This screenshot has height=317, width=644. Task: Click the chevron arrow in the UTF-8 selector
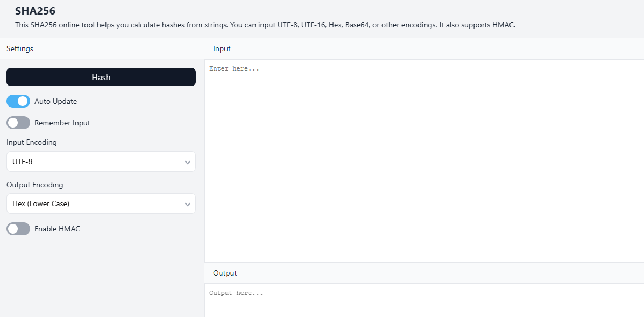coord(187,162)
